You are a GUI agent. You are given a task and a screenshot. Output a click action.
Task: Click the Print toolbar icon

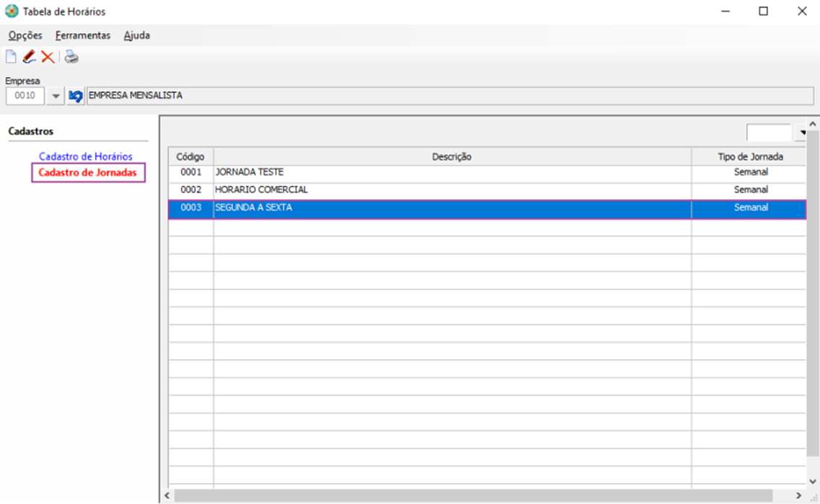point(71,56)
